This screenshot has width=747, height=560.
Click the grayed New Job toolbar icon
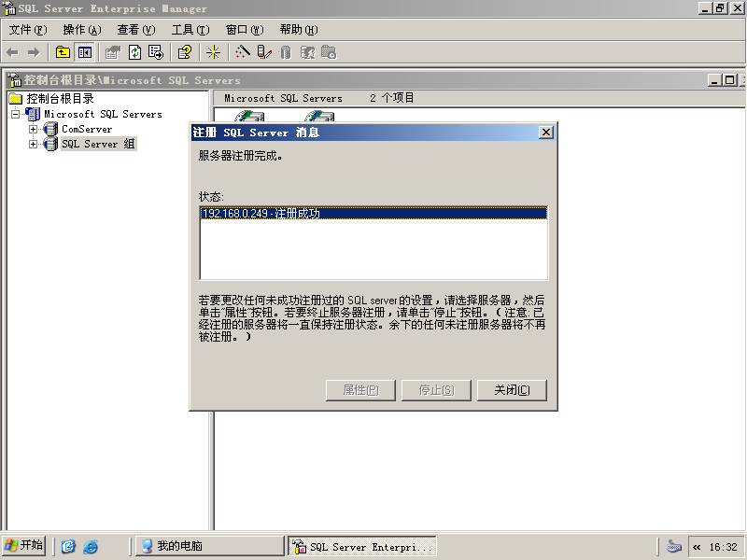[x=329, y=52]
